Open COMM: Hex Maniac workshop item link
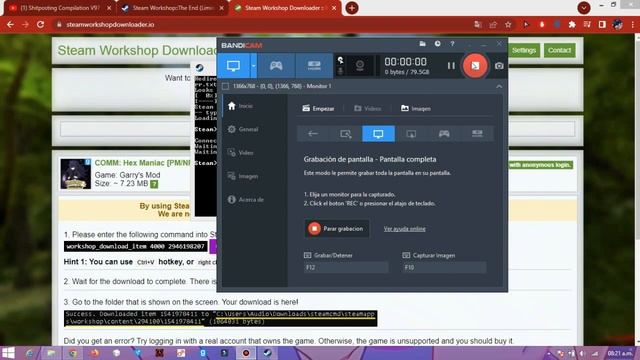640x360 pixels. pyautogui.click(x=142, y=163)
